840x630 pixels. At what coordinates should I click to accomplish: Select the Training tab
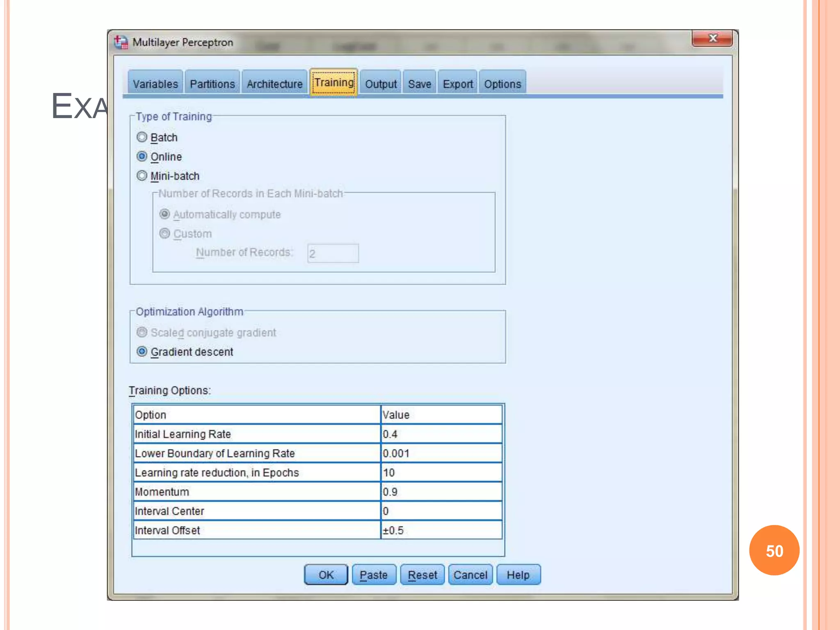coord(334,82)
